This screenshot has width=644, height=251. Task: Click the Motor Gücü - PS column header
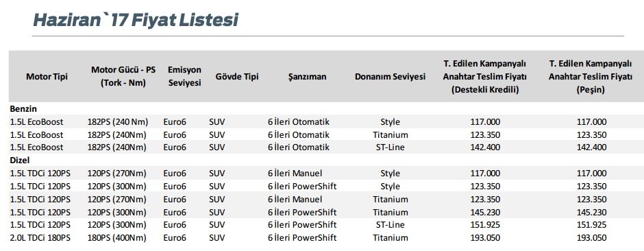point(123,76)
